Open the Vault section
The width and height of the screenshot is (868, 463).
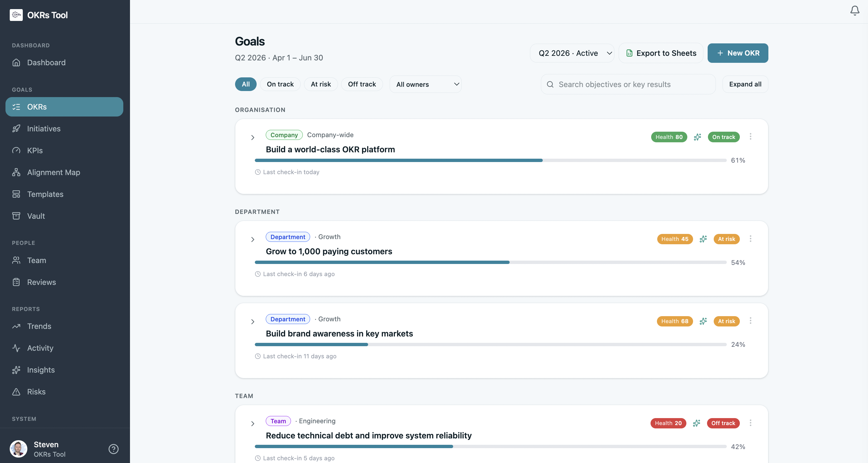(36, 216)
